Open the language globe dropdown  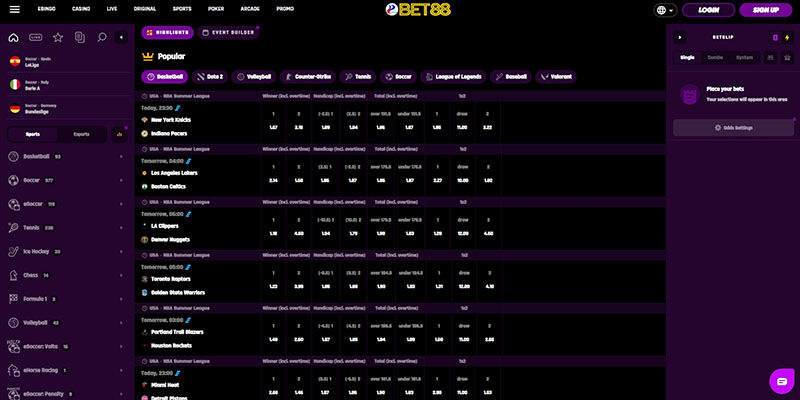[x=665, y=10]
